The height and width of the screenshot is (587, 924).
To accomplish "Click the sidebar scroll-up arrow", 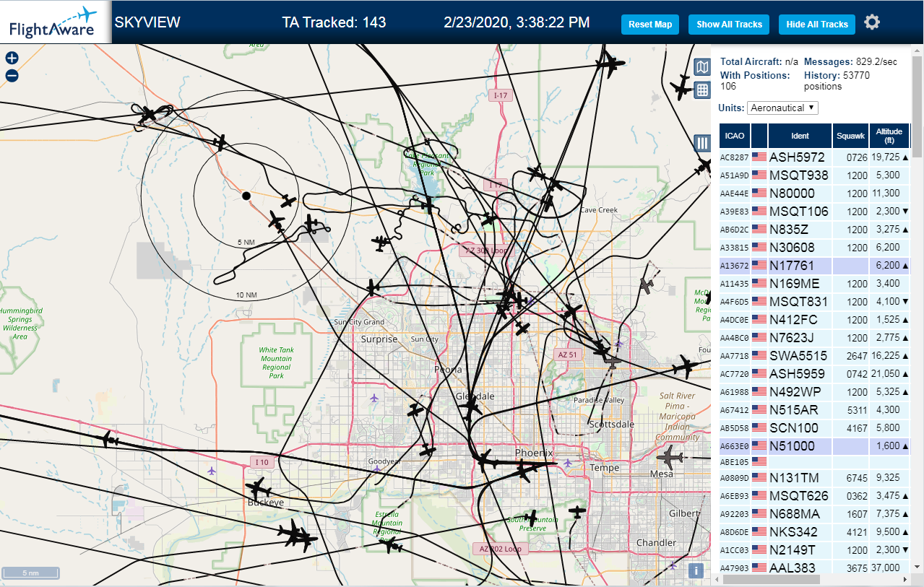I will 917,50.
